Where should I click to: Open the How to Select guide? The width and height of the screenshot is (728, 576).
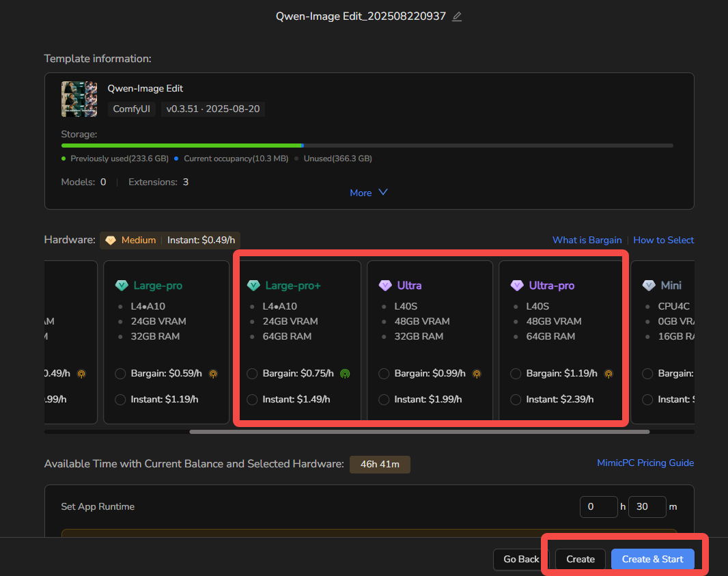(x=663, y=240)
